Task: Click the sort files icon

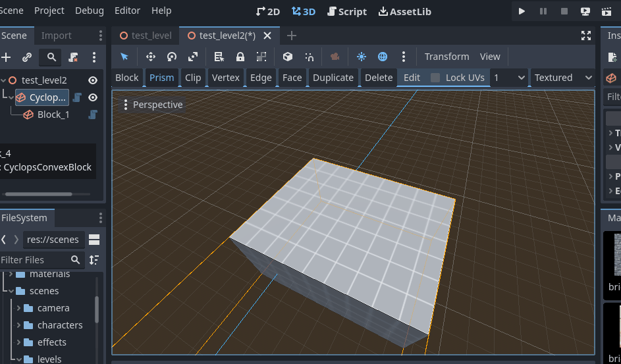Action: 94,260
